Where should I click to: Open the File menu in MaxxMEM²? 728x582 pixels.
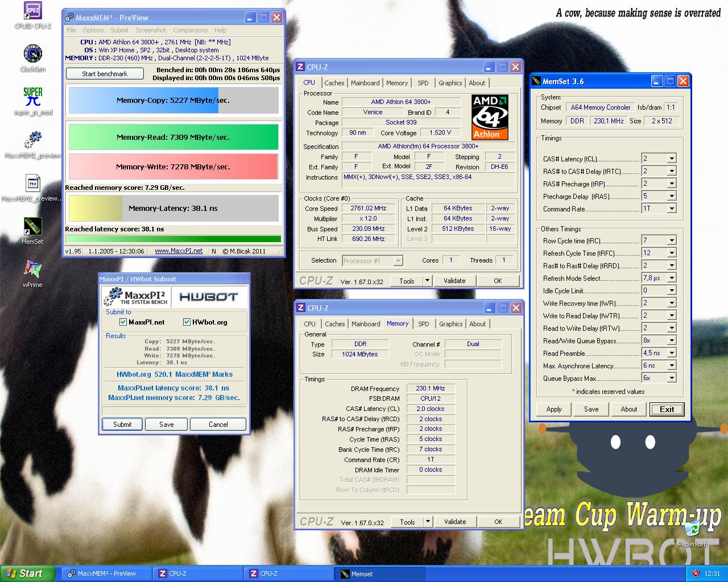pos(71,30)
